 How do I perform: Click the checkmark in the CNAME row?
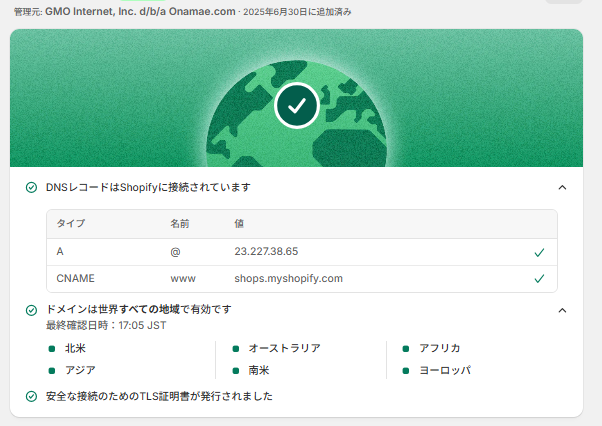point(539,279)
